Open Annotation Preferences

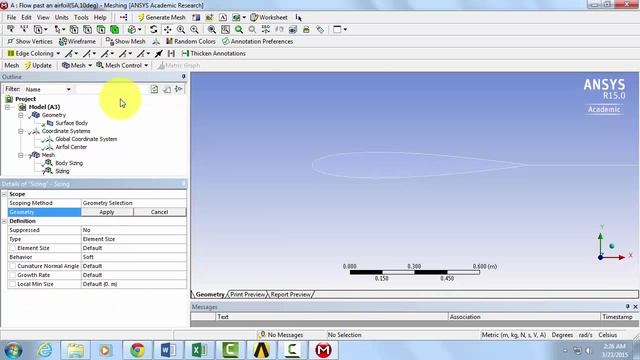click(x=257, y=41)
